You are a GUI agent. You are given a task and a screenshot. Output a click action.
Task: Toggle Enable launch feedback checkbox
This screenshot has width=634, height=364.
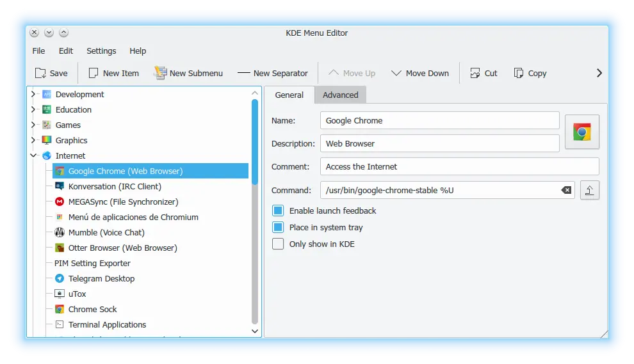click(x=278, y=210)
